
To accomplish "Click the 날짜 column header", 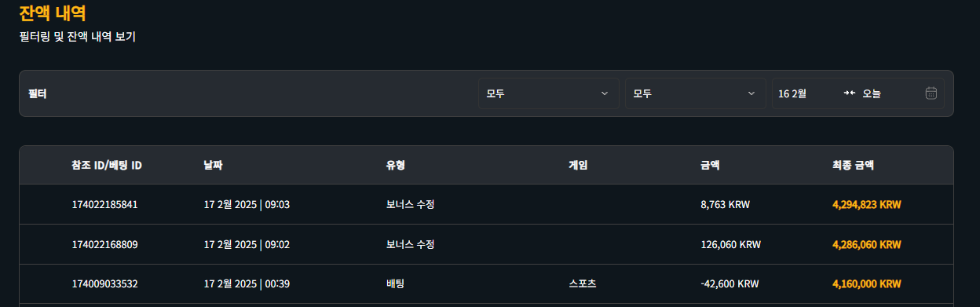I will pos(213,165).
